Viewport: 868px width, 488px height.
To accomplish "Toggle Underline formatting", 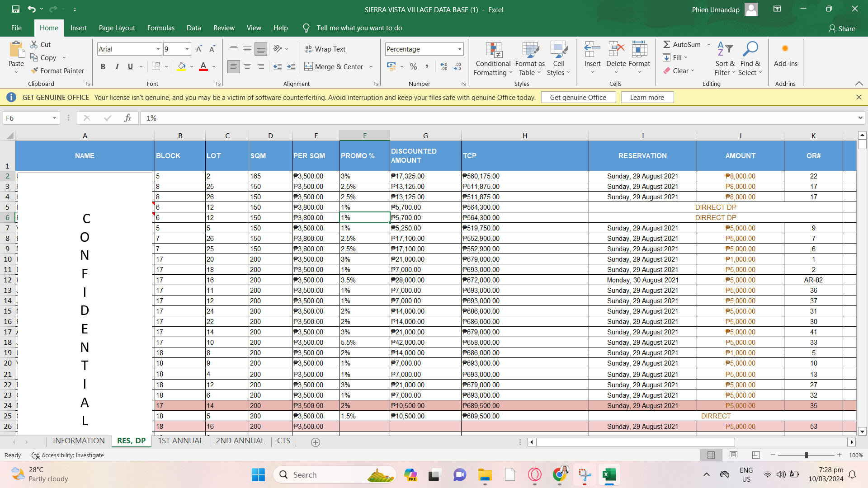I will coord(130,66).
